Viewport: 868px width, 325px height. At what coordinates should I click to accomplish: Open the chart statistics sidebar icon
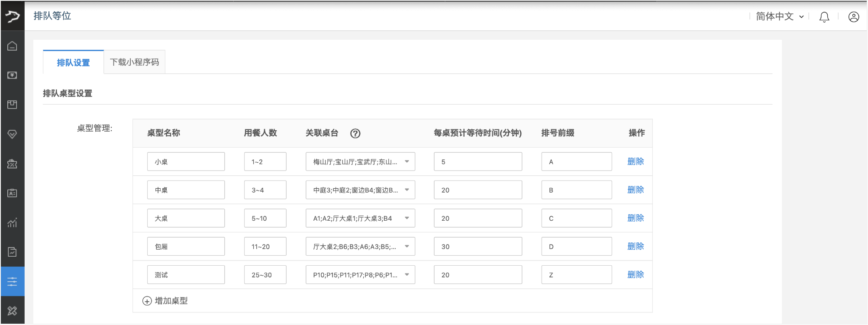12,222
